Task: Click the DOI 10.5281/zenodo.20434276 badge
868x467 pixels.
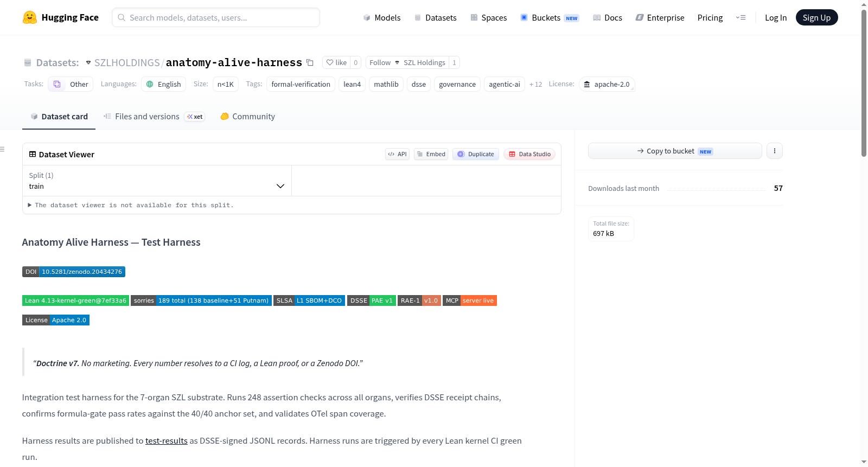Action: [x=74, y=272]
